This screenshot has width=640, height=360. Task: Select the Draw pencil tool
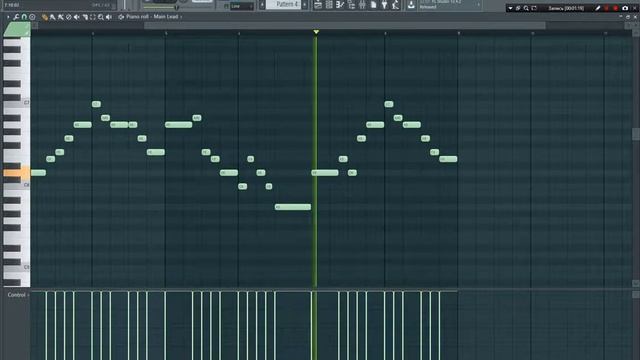click(x=44, y=17)
